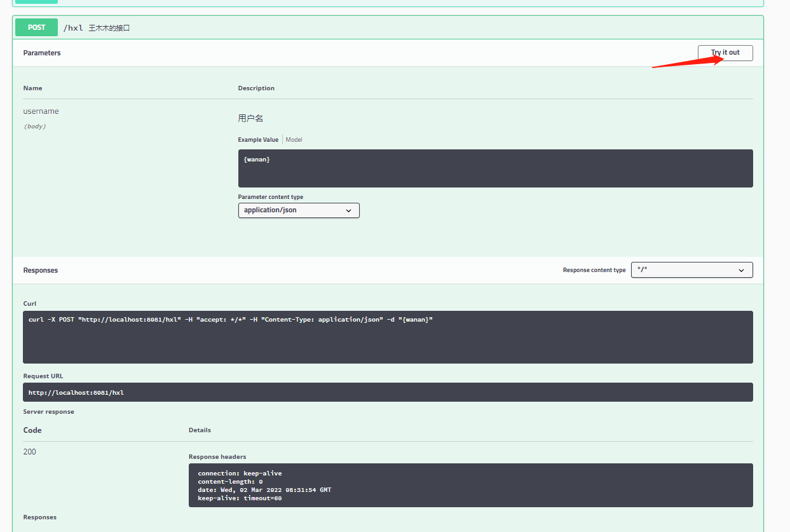Image resolution: width=790 pixels, height=532 pixels.
Task: Click the Try it out button
Action: coord(725,53)
